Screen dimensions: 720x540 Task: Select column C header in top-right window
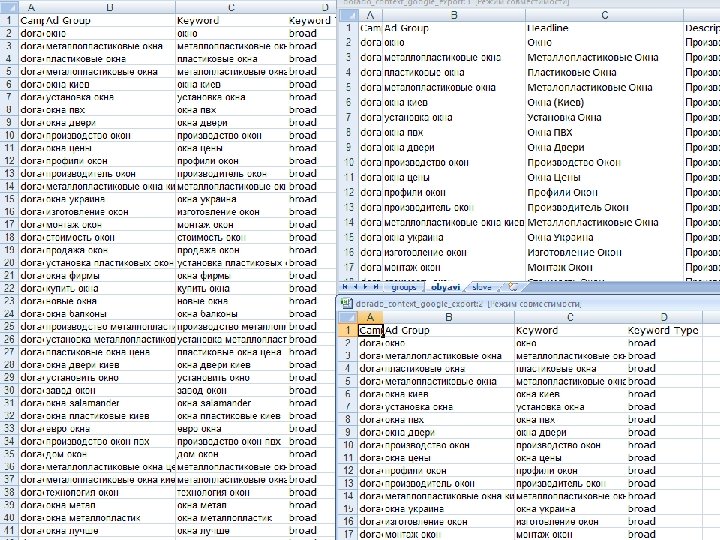click(605, 15)
